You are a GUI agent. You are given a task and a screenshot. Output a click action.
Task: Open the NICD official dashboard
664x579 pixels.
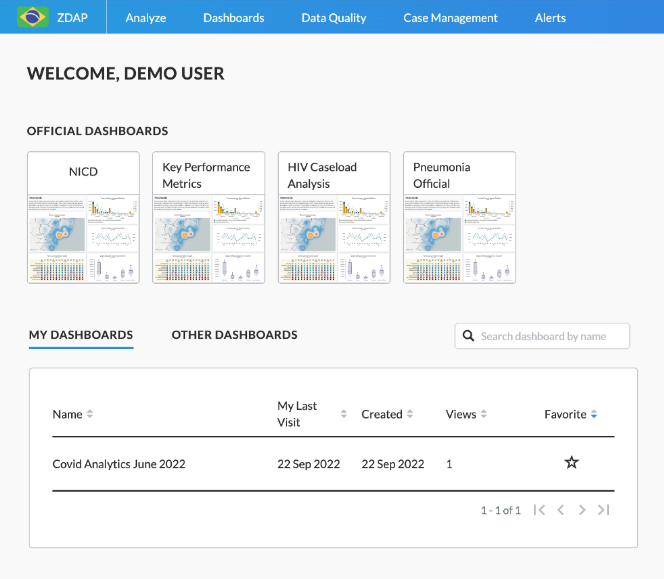point(83,217)
